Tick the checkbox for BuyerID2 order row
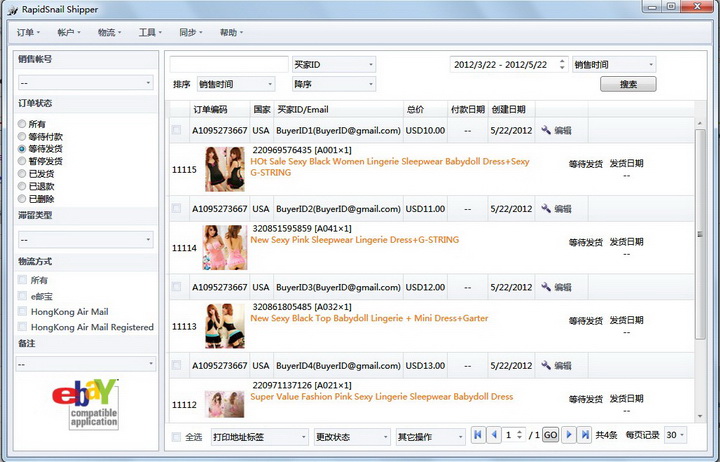This screenshot has height=462, width=720. point(176,208)
